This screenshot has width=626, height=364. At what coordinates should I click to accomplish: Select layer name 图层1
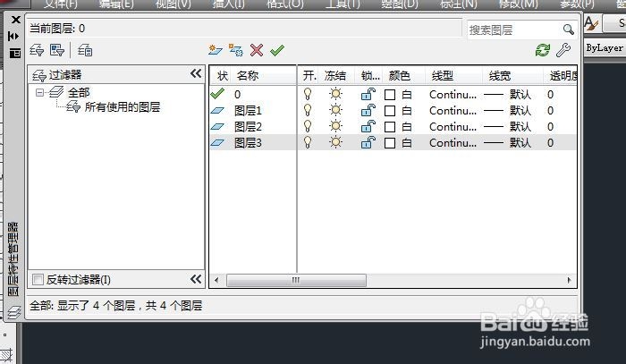pos(248,111)
